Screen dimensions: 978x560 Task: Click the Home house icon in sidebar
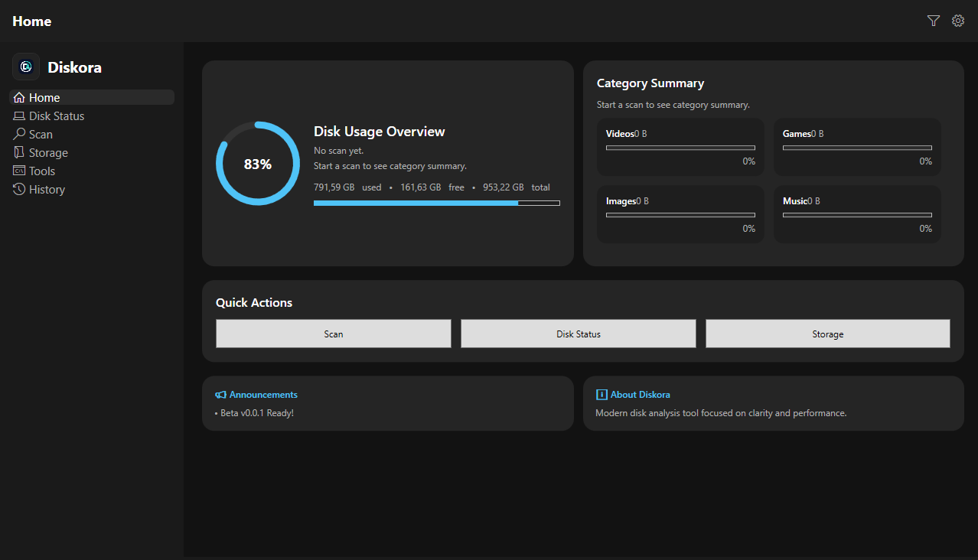point(20,98)
